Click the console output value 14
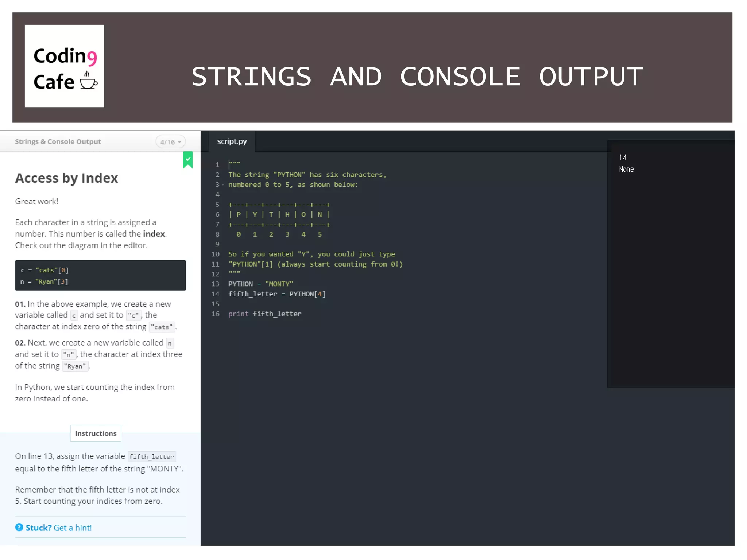The height and width of the screenshot is (560, 747). (x=623, y=157)
